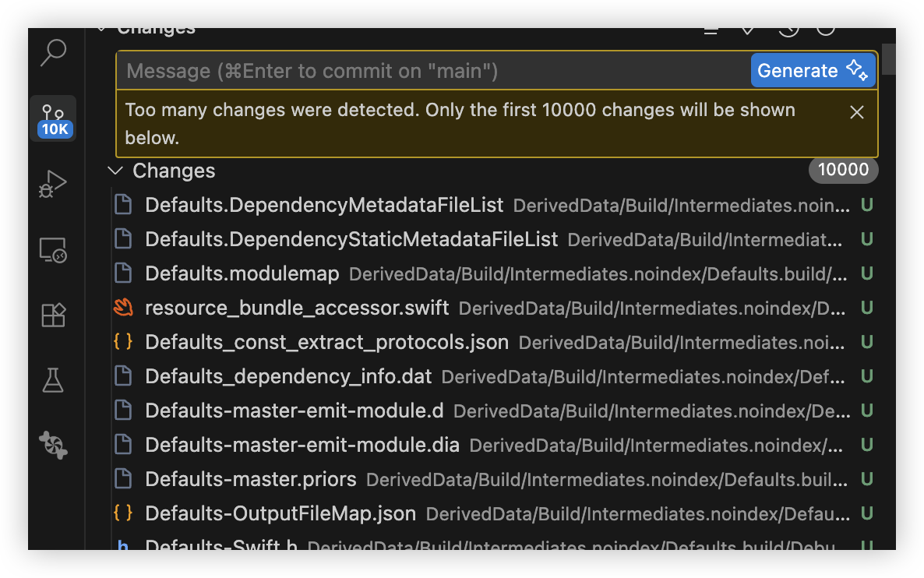
Task: Open the Testing beaker view
Action: (x=53, y=380)
